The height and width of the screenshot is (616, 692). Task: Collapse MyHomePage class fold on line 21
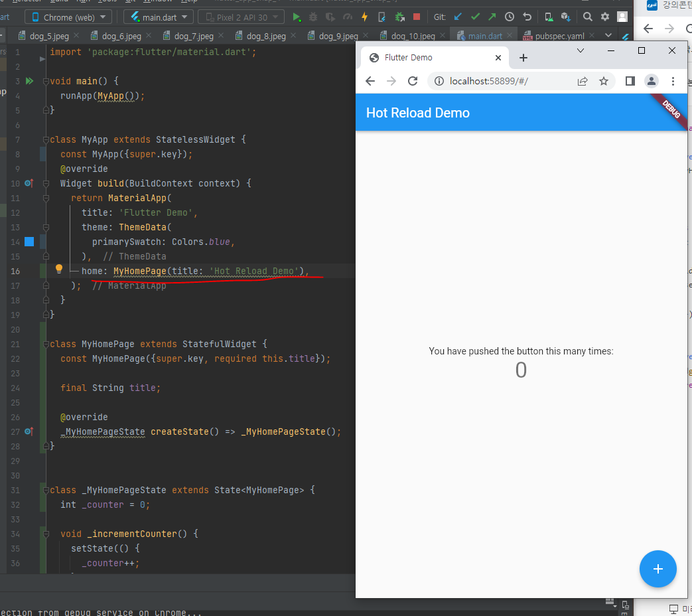46,344
